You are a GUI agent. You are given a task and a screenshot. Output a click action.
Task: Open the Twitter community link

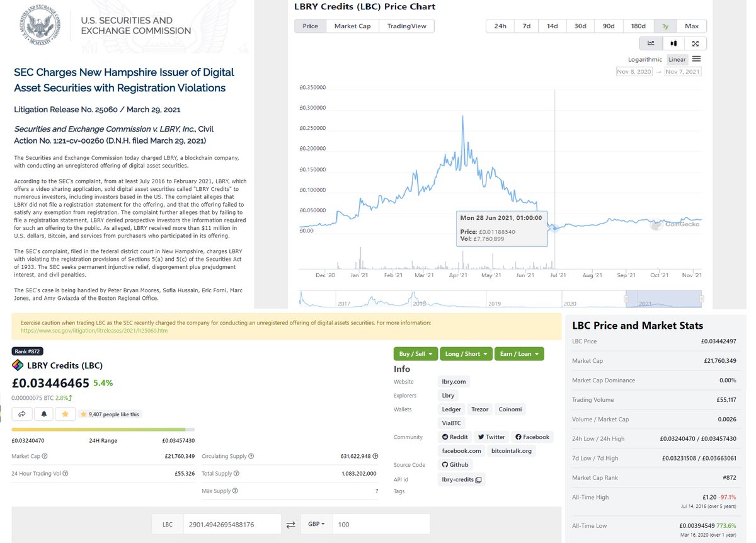(x=491, y=437)
